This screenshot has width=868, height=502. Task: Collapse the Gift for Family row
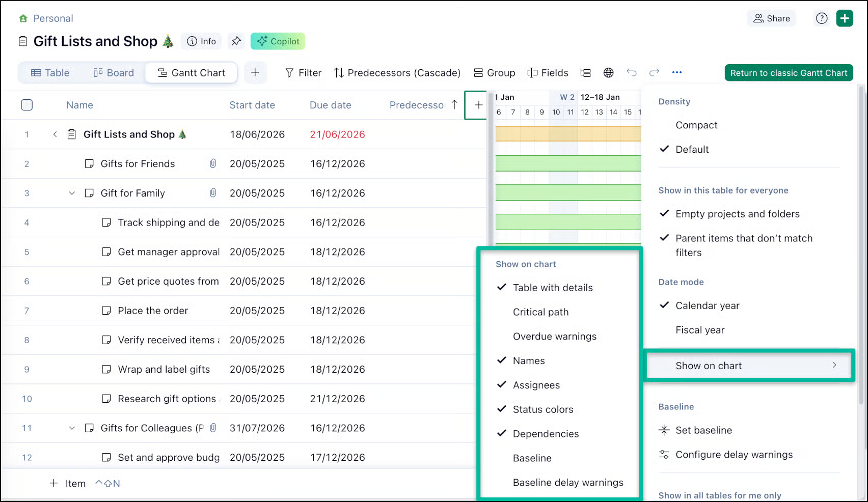point(72,193)
